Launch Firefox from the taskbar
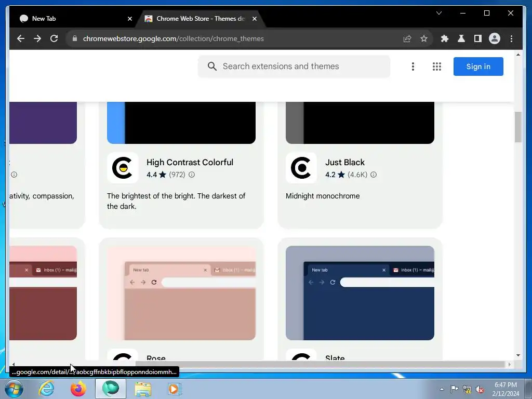This screenshot has width=532, height=399. 78,389
